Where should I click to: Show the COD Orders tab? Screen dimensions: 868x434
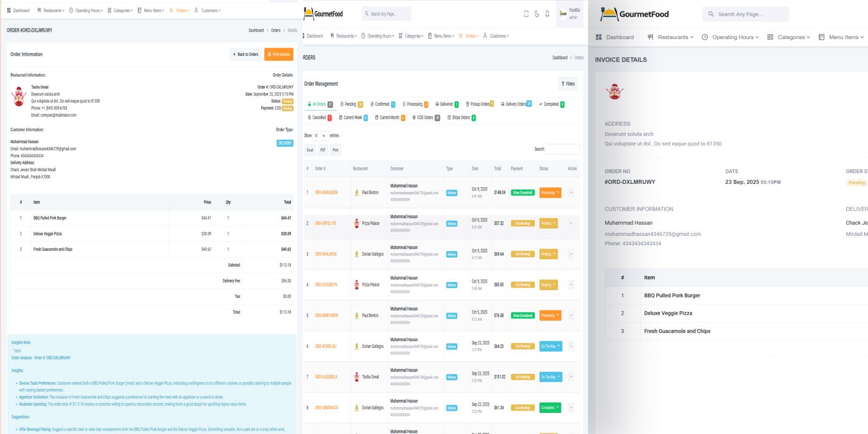point(426,118)
